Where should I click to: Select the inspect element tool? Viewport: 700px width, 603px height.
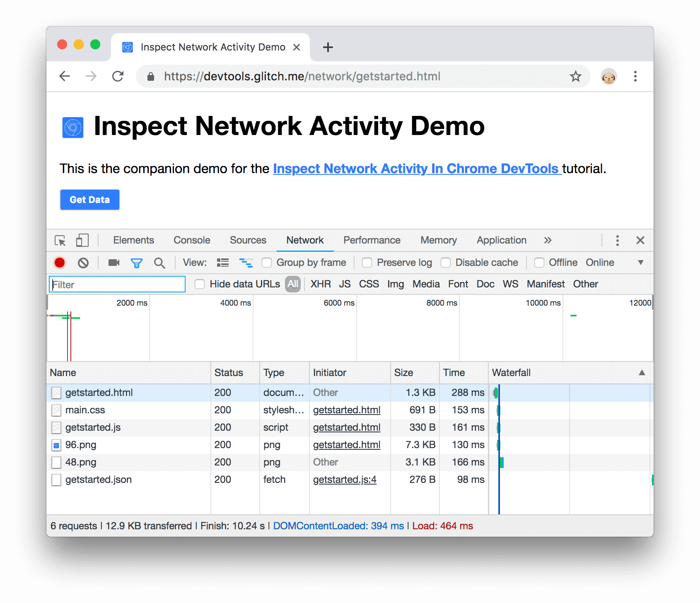(x=60, y=240)
